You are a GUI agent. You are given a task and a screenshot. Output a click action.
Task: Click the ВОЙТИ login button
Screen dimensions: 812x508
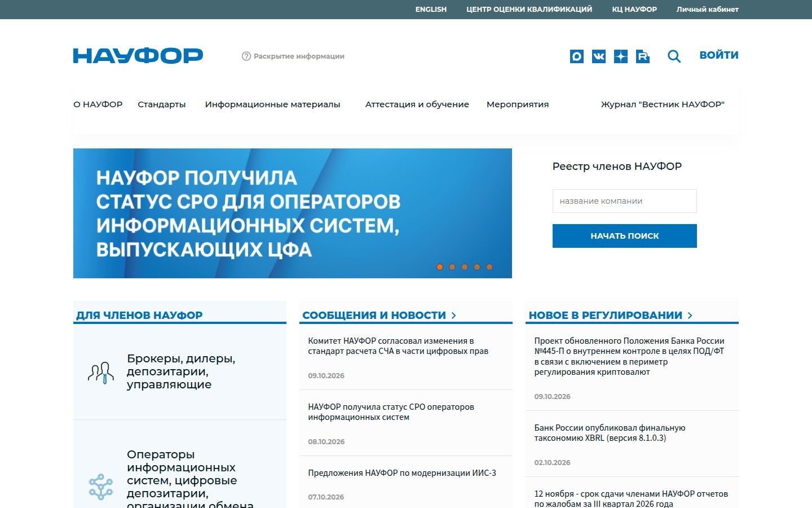719,55
